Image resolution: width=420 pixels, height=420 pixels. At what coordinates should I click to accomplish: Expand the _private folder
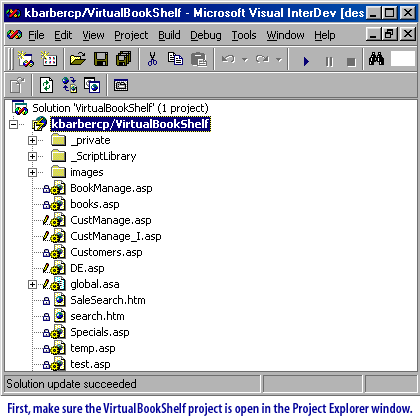click(x=32, y=140)
